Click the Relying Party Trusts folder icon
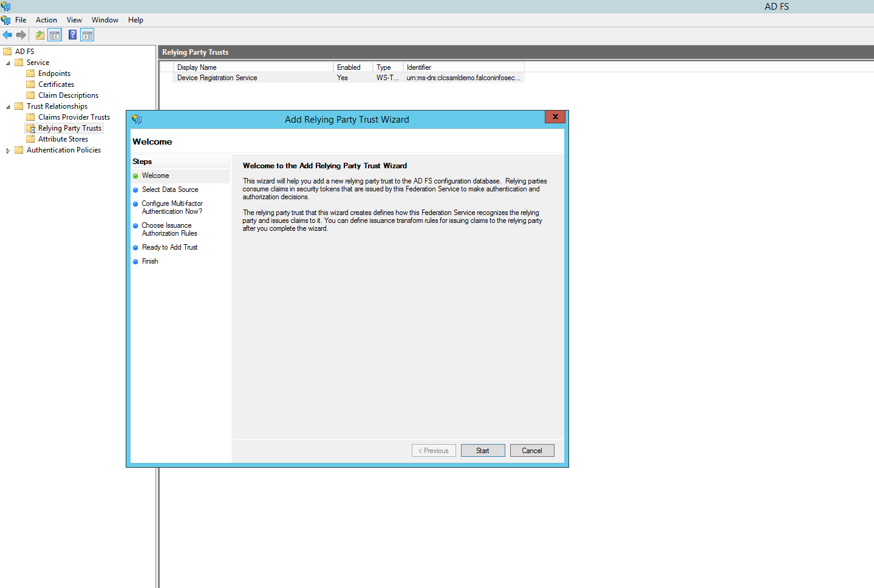Screen dimensions: 874x588 pos(30,128)
